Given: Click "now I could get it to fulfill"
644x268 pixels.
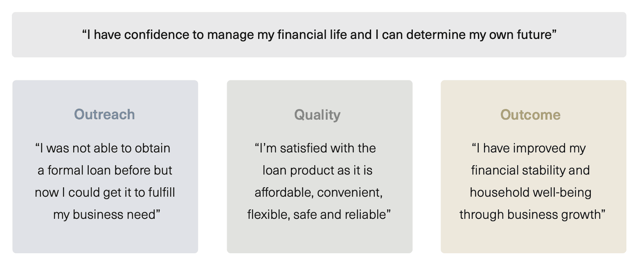Looking at the screenshot, I should tap(105, 192).
